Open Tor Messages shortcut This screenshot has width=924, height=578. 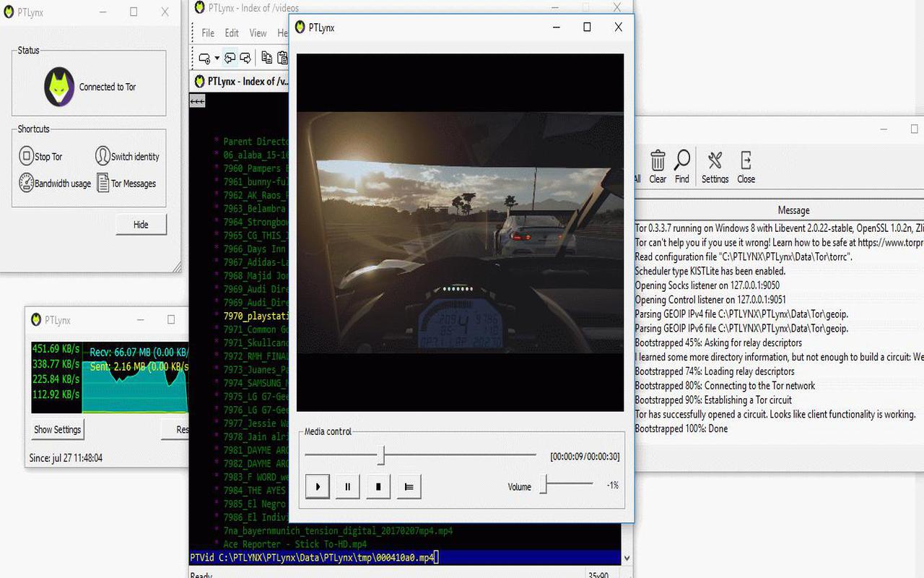[126, 184]
